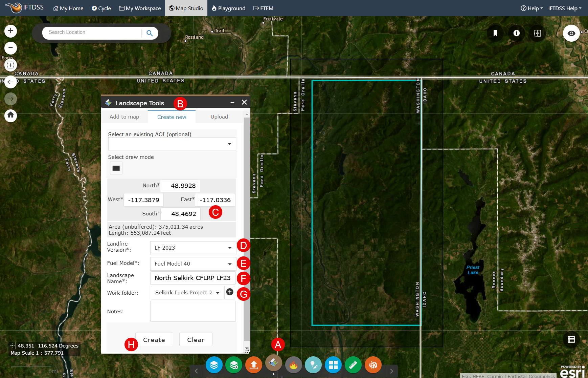Screen dimensions: 588x378
Task: Open the fire behavior flame tool
Action: click(x=293, y=365)
